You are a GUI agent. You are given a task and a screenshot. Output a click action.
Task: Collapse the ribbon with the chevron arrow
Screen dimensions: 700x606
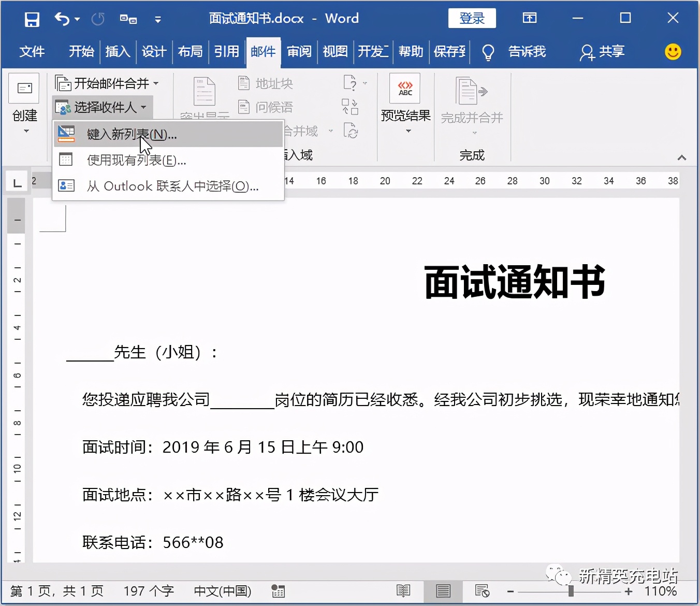tap(682, 157)
